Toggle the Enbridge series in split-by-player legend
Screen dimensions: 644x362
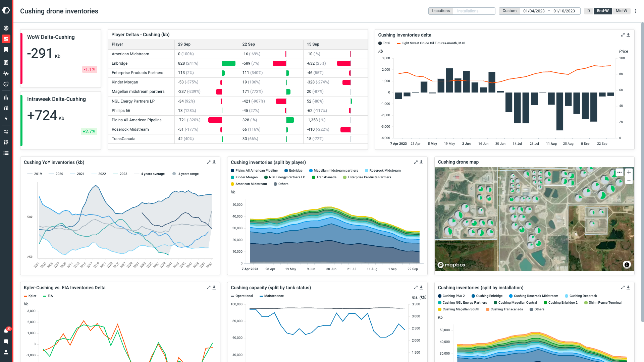point(293,171)
